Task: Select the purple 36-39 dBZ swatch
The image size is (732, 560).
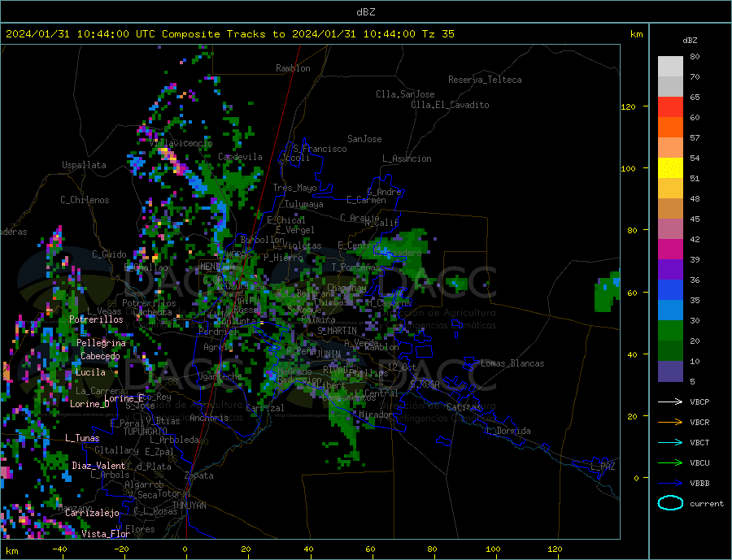Action: pos(670,270)
